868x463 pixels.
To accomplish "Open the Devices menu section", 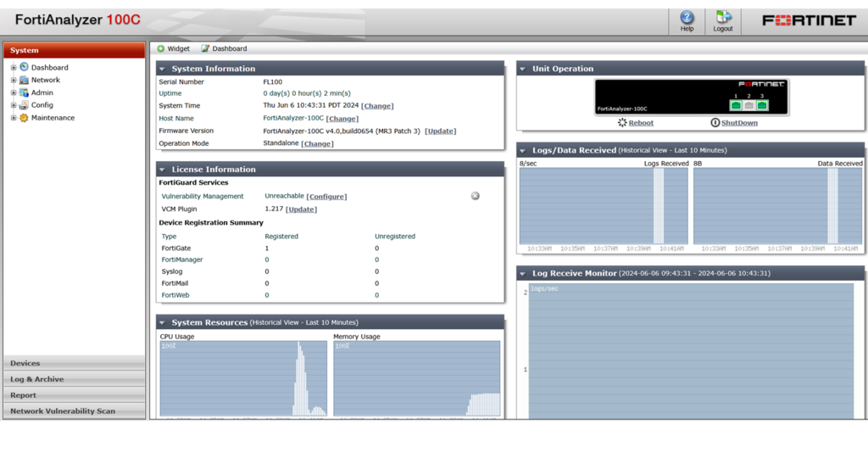I will coord(75,363).
